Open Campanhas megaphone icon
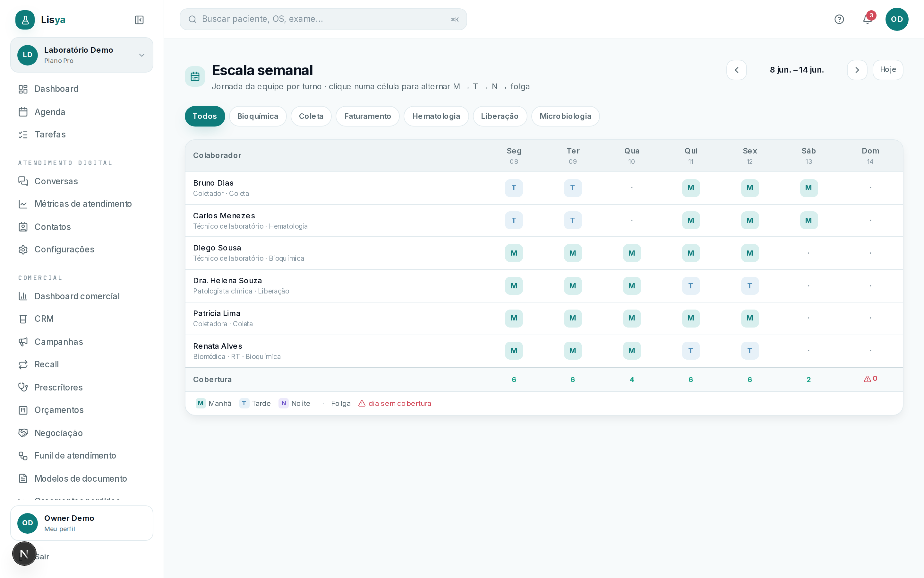The width and height of the screenshot is (924, 578). click(23, 342)
